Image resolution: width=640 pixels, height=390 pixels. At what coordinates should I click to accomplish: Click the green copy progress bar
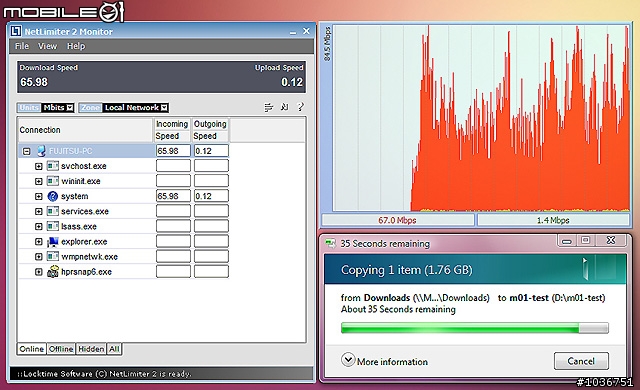point(475,328)
